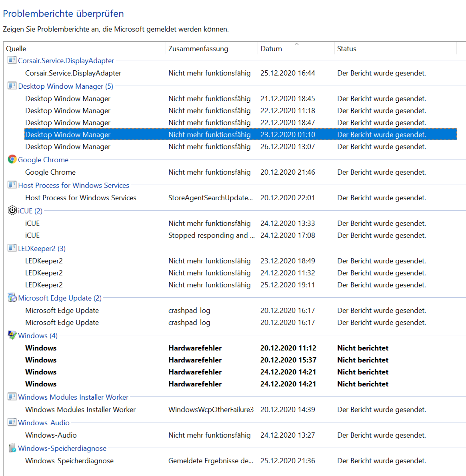Collapse the LEDKeeper2 (3) group header
The image size is (466, 476).
(x=42, y=248)
